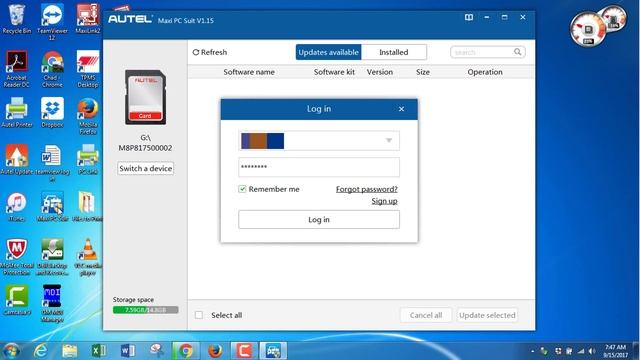Select the MaxiLink2 desktop icon
This screenshot has width=640, height=360.
pyautogui.click(x=87, y=19)
